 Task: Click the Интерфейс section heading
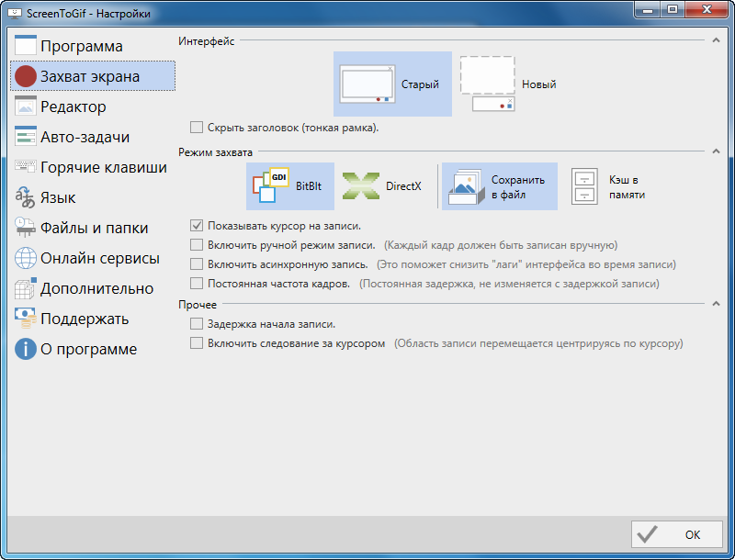click(206, 41)
